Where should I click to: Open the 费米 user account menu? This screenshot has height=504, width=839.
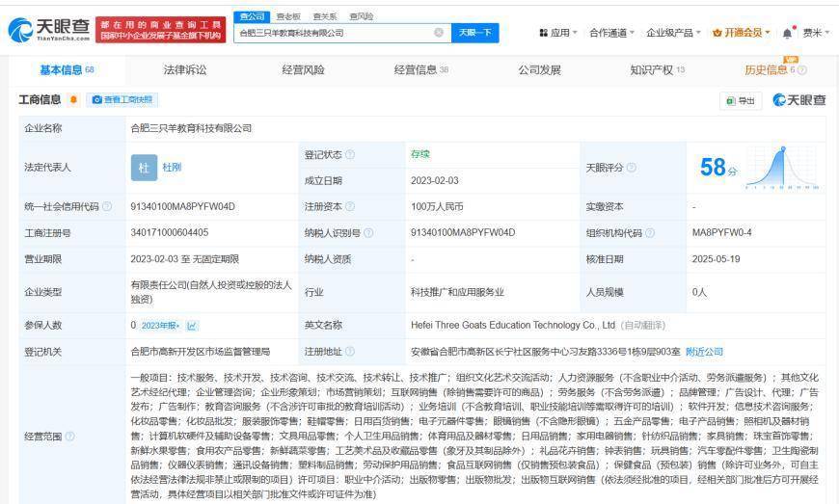(x=816, y=33)
